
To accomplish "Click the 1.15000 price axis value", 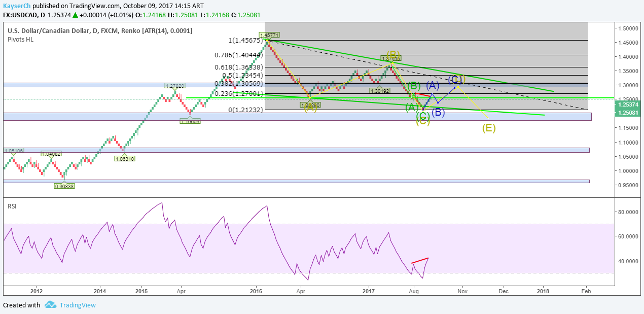I will [628, 128].
